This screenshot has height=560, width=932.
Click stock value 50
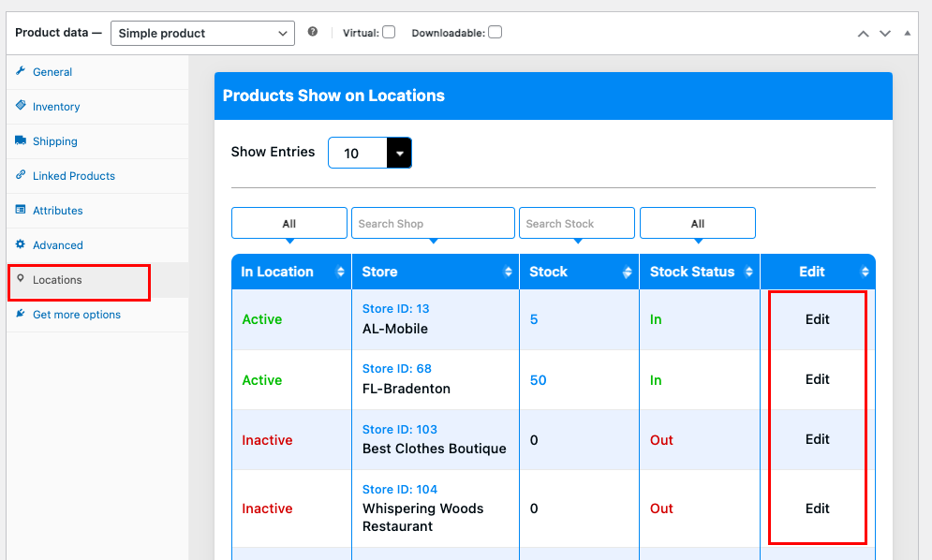coord(538,380)
